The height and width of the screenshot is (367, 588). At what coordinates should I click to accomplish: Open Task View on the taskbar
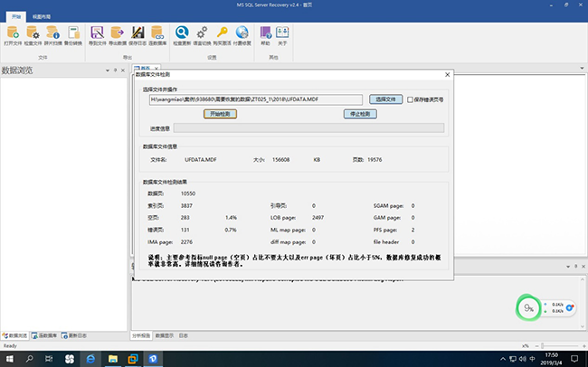coord(49,359)
